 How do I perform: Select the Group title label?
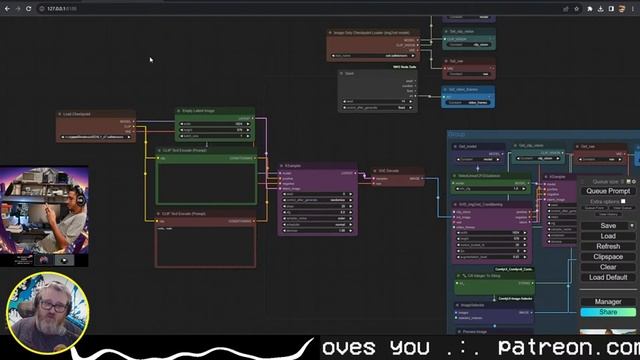[457, 134]
